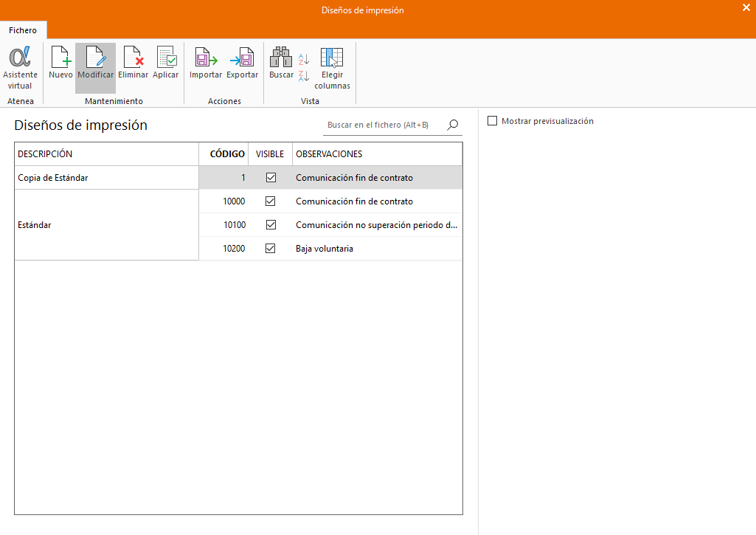
Task: Create a new print design with Nuevo
Action: coord(60,63)
